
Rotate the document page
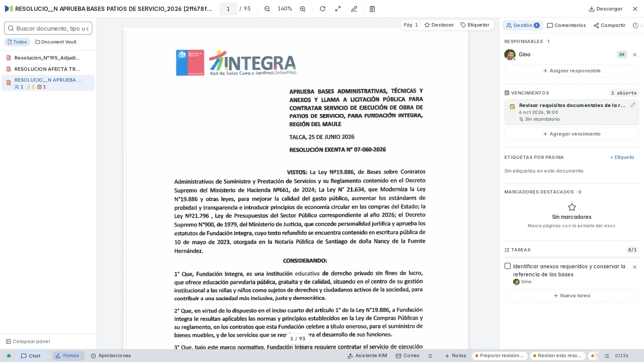[x=322, y=9]
